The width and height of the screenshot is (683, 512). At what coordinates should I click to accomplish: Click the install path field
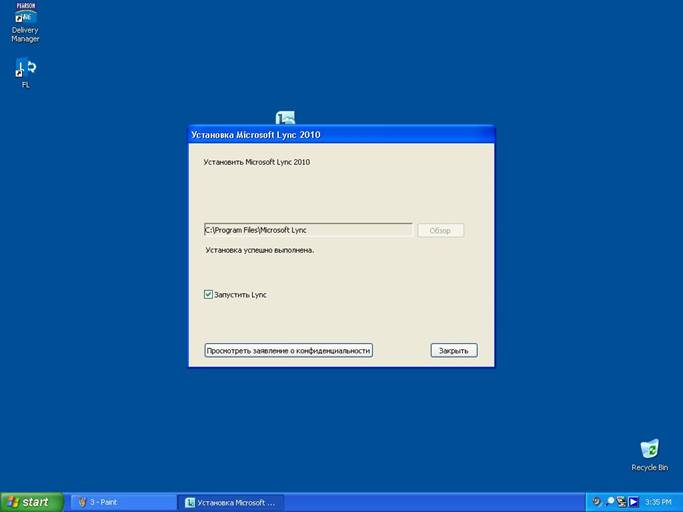click(x=308, y=230)
